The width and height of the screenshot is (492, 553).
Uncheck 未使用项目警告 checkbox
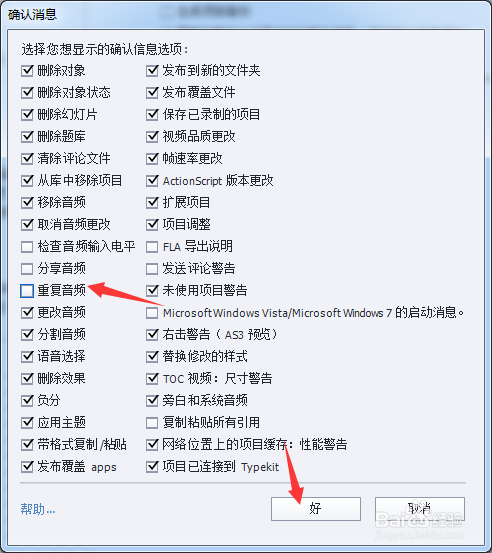pos(152,291)
